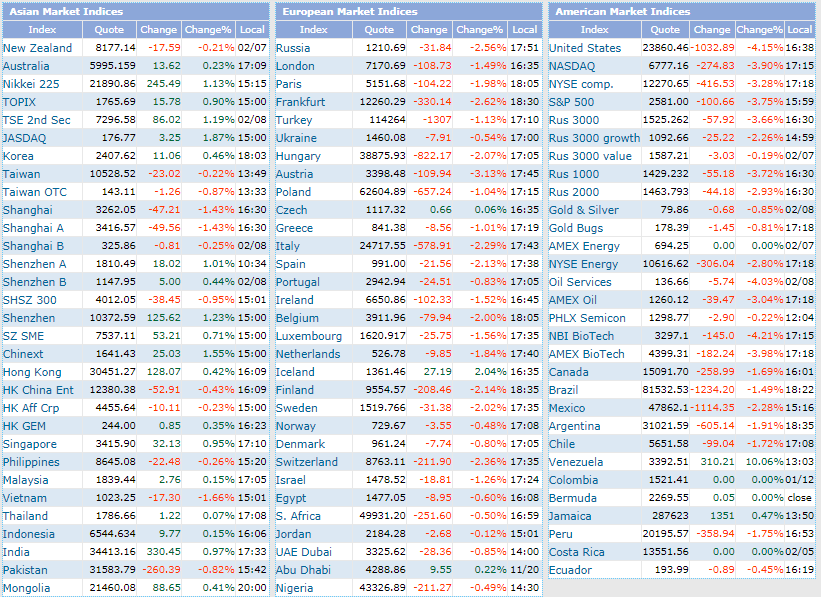Select Frankfurt change value -330.14
Viewport: 821px width, 597px height.
click(432, 102)
